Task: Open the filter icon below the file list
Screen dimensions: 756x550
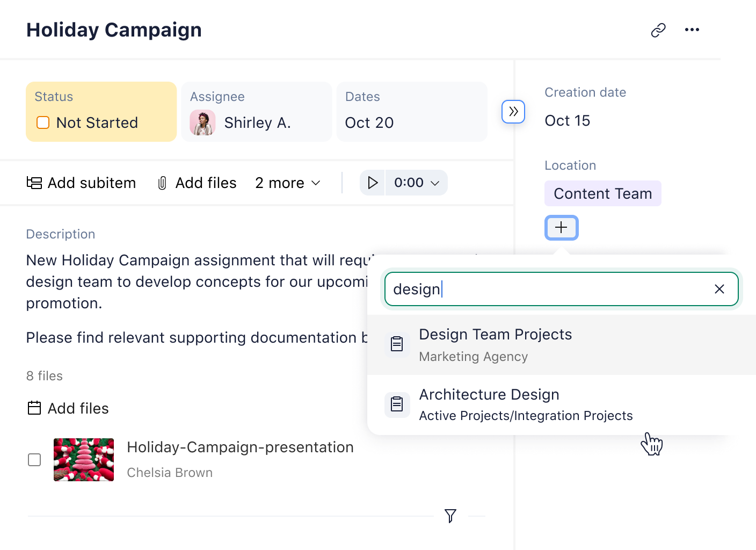Action: (450, 516)
